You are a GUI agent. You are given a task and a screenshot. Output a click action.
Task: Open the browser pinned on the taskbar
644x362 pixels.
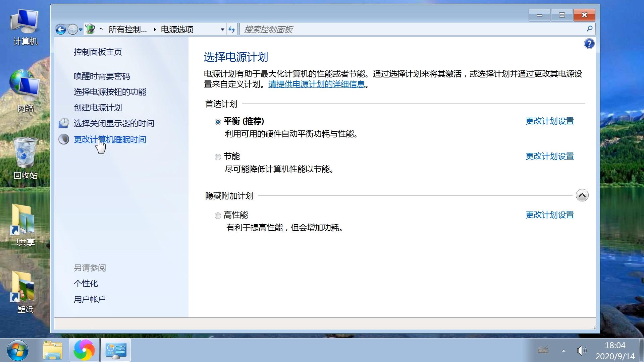[x=84, y=350]
